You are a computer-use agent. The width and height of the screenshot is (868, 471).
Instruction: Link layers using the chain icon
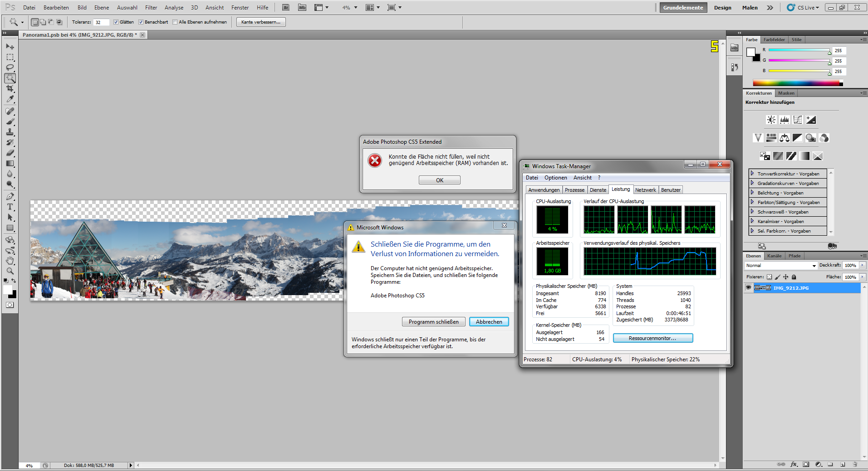click(781, 464)
